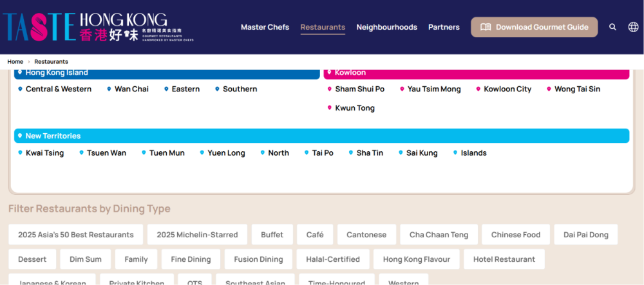Choose Tuen Mun district
The width and height of the screenshot is (644, 285).
(x=163, y=153)
